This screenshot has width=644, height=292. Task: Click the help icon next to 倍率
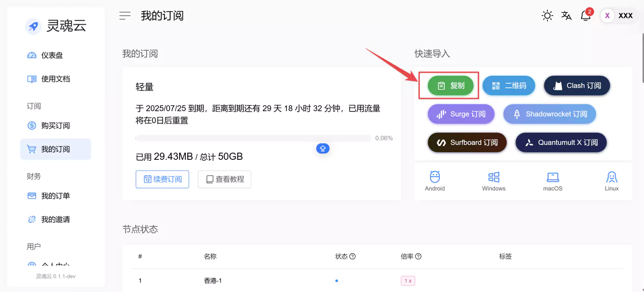418,256
